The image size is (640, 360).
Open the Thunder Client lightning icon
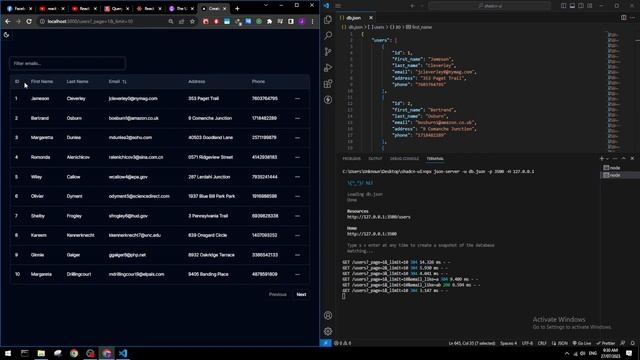coord(328,100)
